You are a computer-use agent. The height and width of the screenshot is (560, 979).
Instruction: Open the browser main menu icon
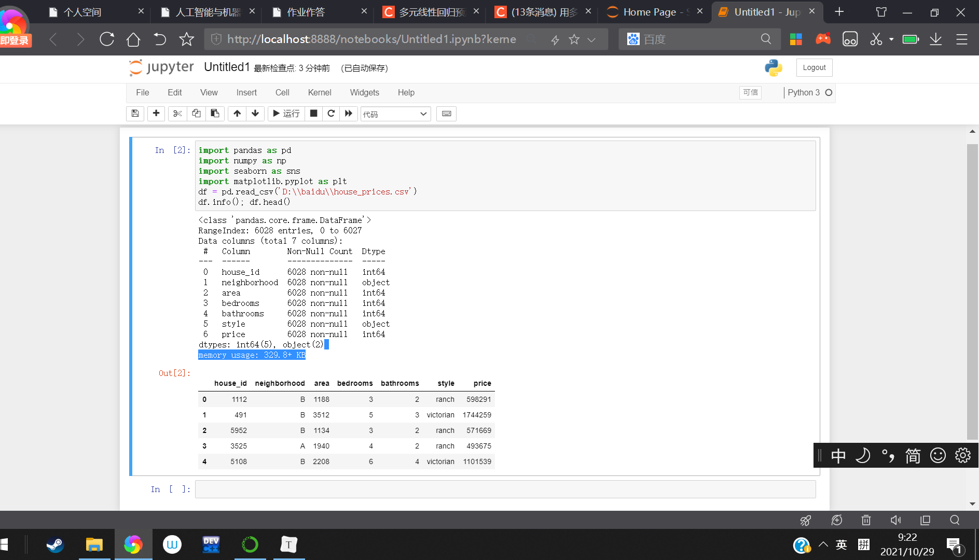[x=962, y=39]
